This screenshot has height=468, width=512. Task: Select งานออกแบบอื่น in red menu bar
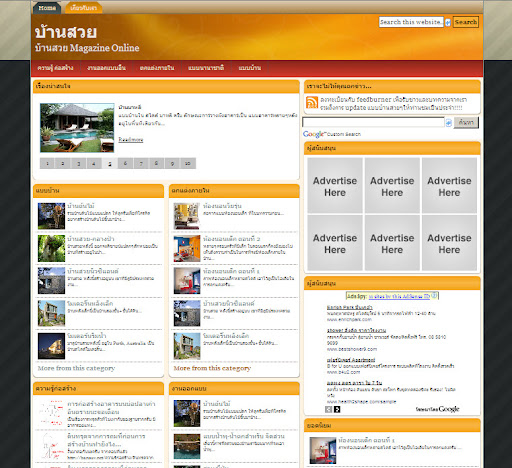point(106,68)
